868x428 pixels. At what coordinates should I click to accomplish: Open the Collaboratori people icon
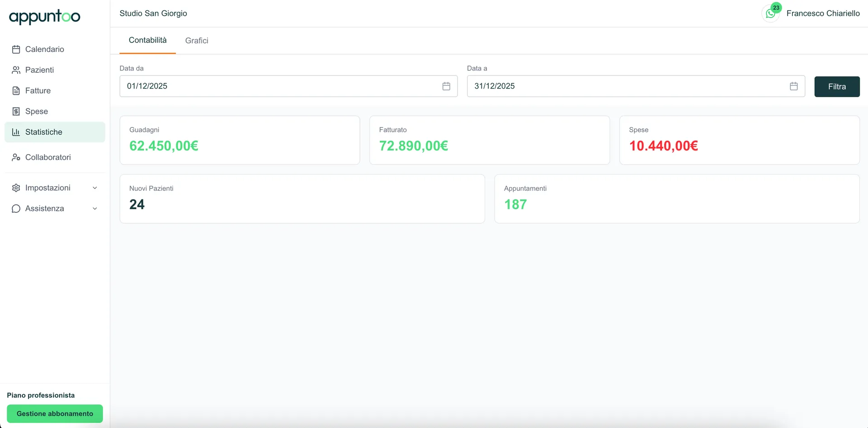tap(16, 157)
